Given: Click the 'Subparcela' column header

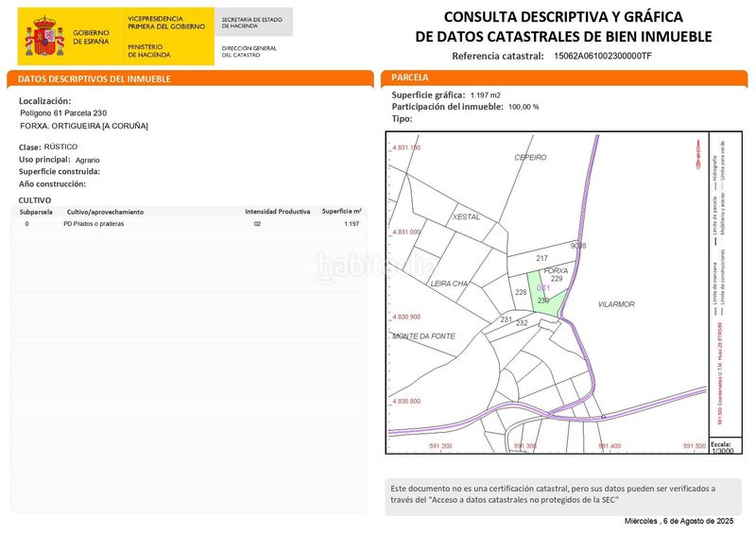Looking at the screenshot, I should click(36, 212).
